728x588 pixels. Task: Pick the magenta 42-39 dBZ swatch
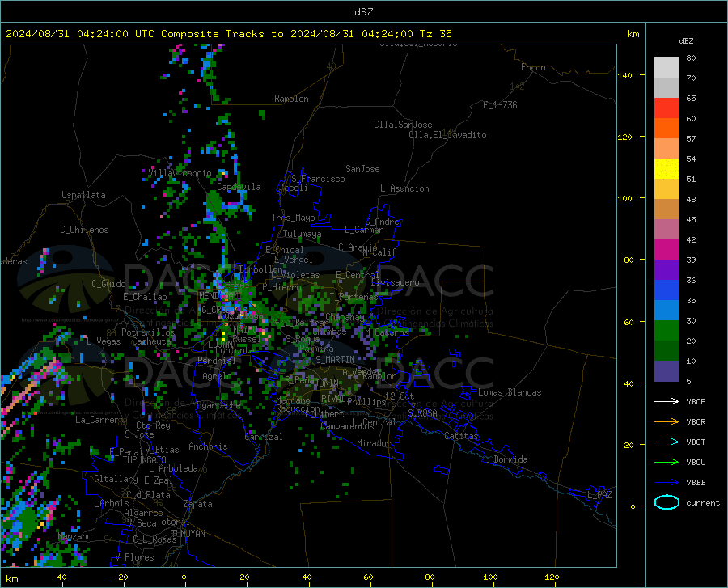pos(667,250)
